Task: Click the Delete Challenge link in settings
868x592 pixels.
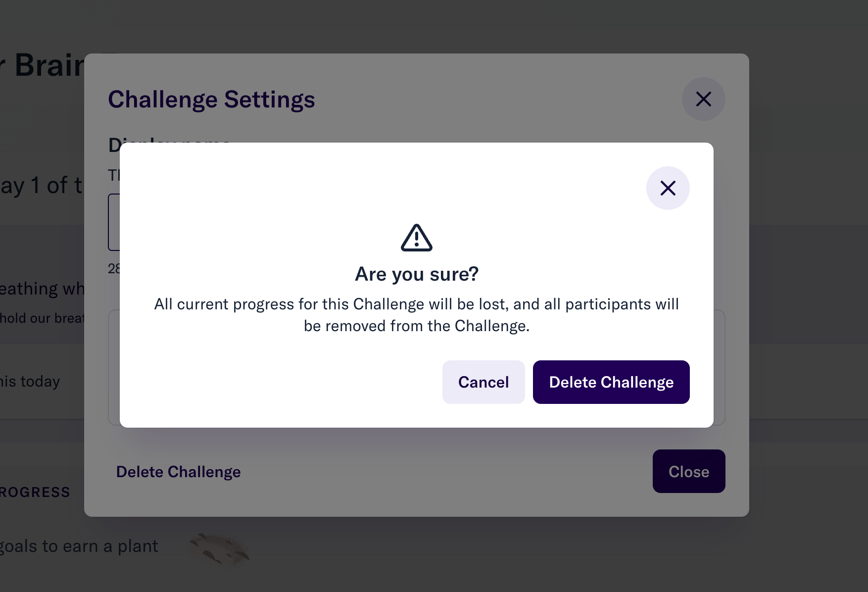Action: pos(178,472)
